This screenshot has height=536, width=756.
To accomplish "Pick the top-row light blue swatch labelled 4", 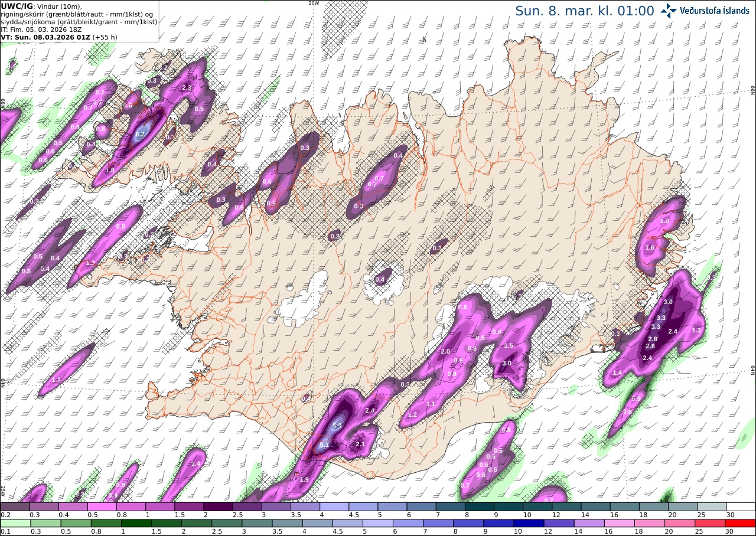I will click(x=334, y=506).
